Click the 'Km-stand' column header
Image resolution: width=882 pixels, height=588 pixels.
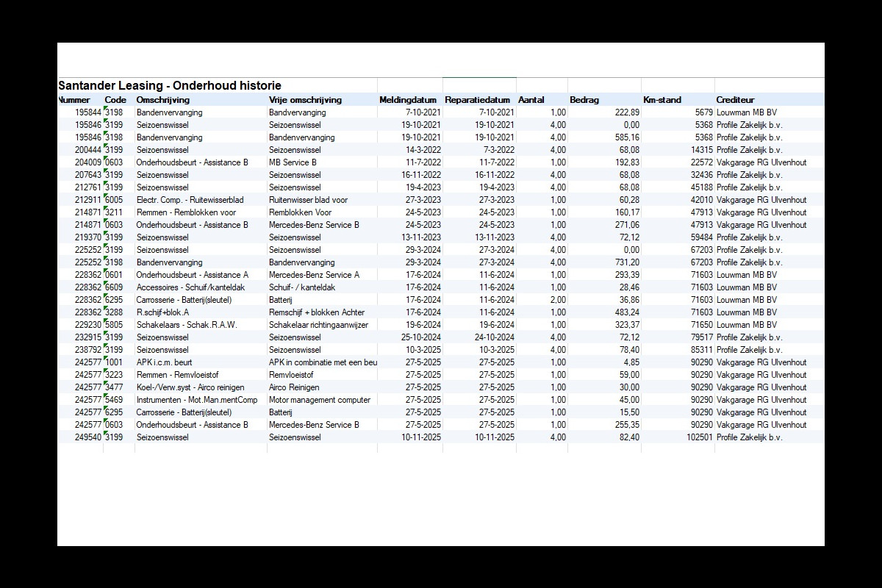click(662, 100)
